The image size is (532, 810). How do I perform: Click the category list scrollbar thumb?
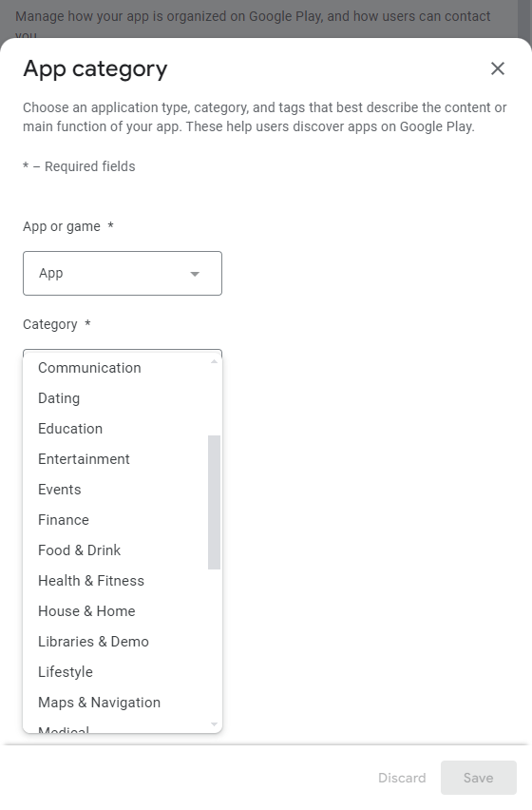[x=214, y=502]
